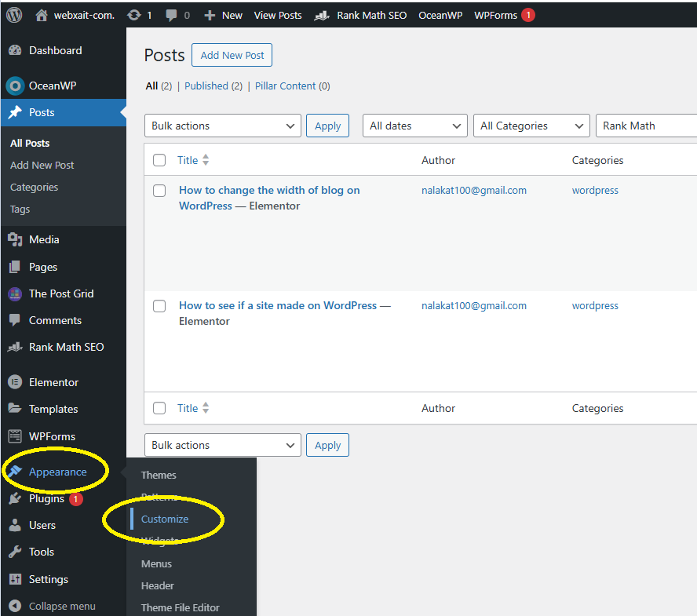Open the Rank Math filter dropdown
Image resolution: width=697 pixels, height=616 pixels.
click(646, 126)
